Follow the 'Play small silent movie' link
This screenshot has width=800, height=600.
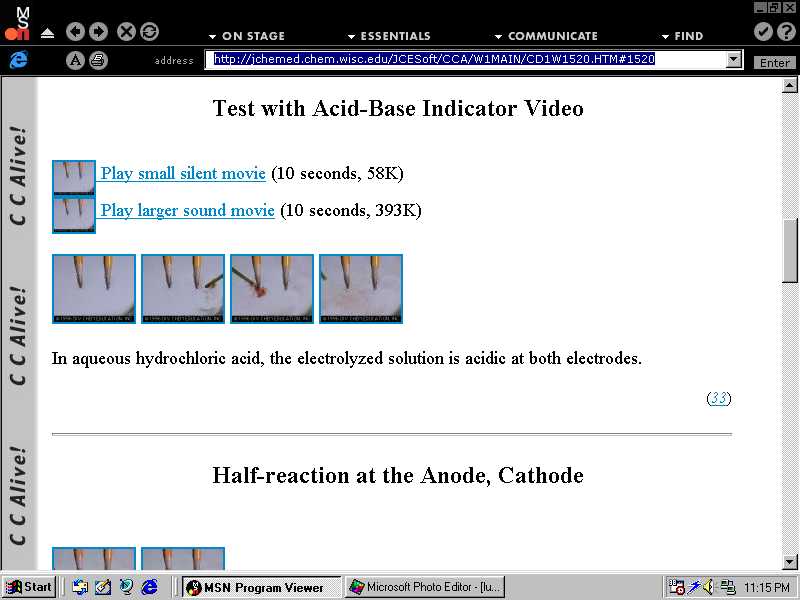183,173
